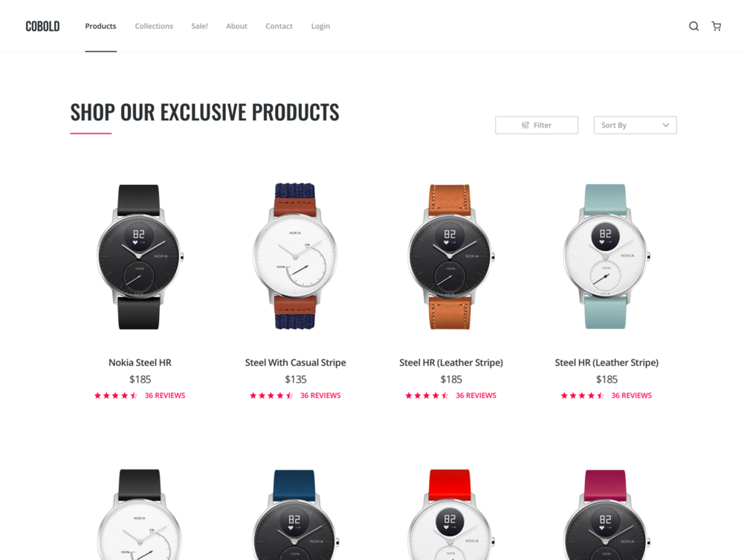Navigate to the About page
747x560 pixels.
tap(237, 26)
